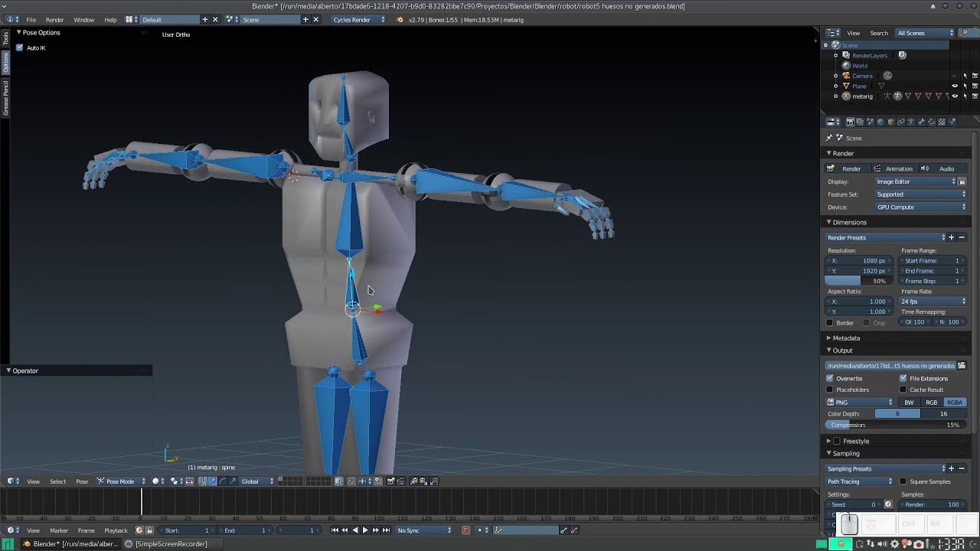Viewport: 980px width, 551px height.
Task: Uncheck File Extensions
Action: coord(903,378)
